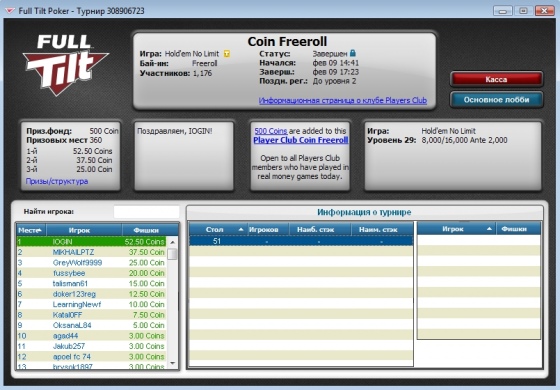
Task: Select table 51 row
Action: (x=301, y=241)
